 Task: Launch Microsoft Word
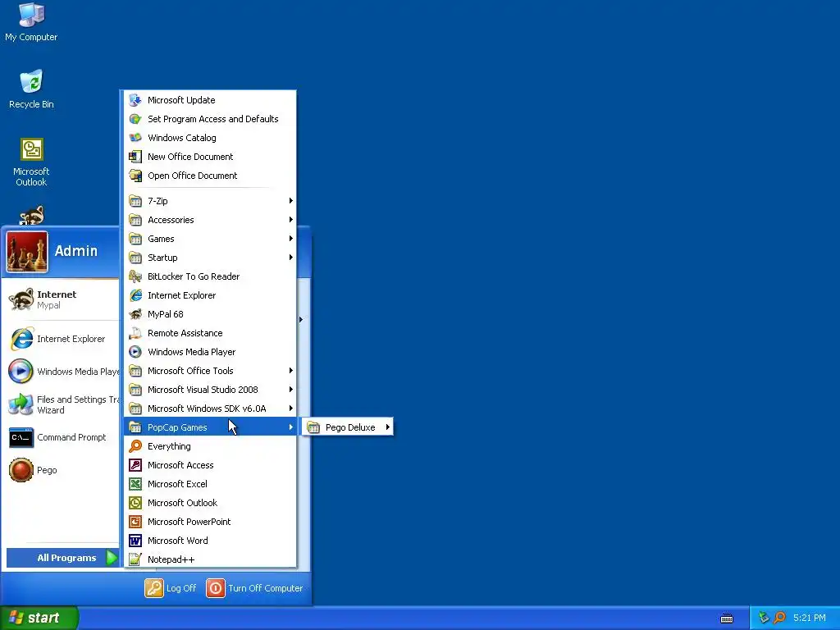point(209,541)
